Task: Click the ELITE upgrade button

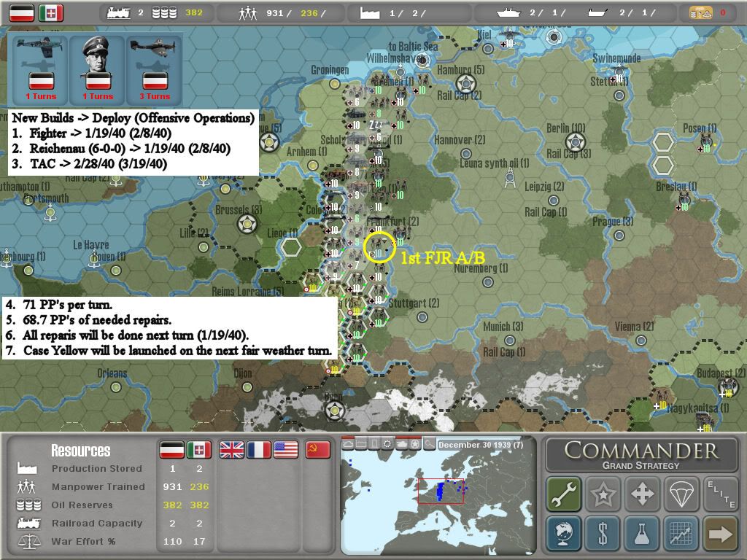Action: (721, 494)
